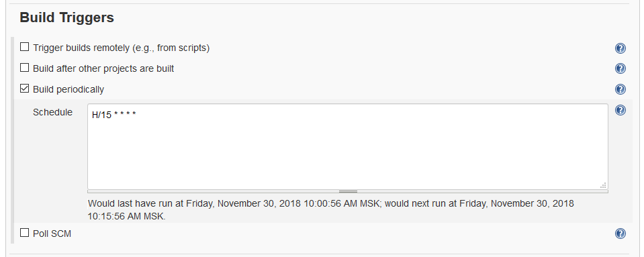This screenshot has height=257, width=644.
Task: Tick the Poll SCM checkbox
Action: (x=25, y=233)
